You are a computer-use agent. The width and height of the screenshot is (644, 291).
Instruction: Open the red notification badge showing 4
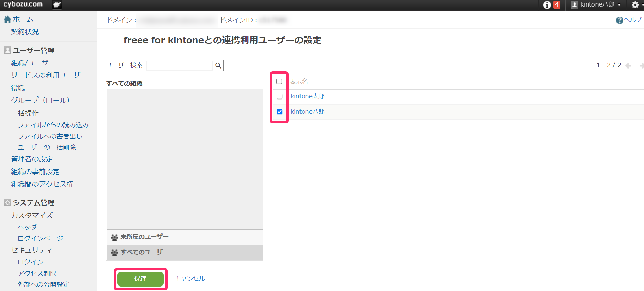pos(557,5)
